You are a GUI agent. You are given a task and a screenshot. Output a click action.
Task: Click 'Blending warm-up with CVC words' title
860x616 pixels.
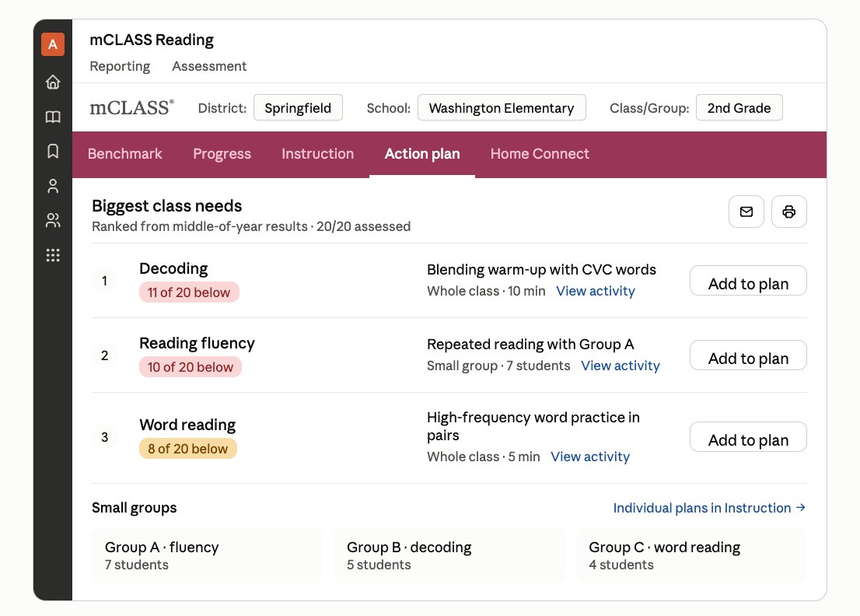(541, 270)
